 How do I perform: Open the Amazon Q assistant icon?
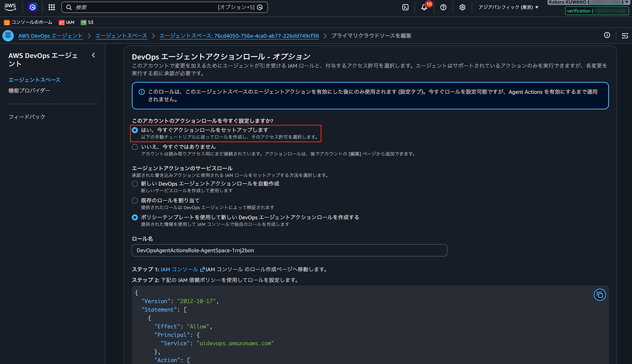(33, 7)
